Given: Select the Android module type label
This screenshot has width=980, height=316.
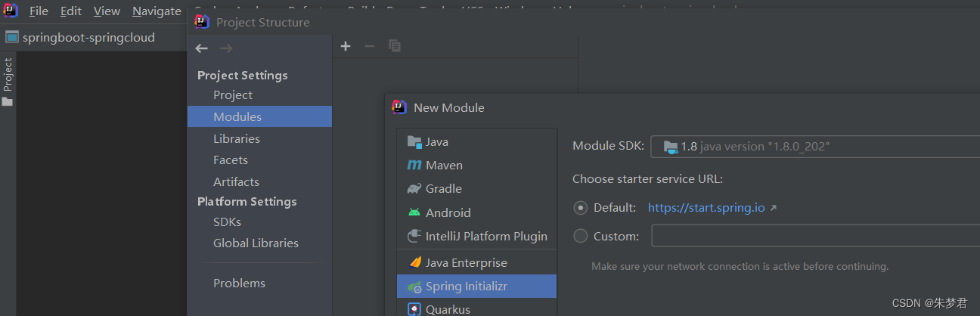Looking at the screenshot, I should tap(448, 212).
